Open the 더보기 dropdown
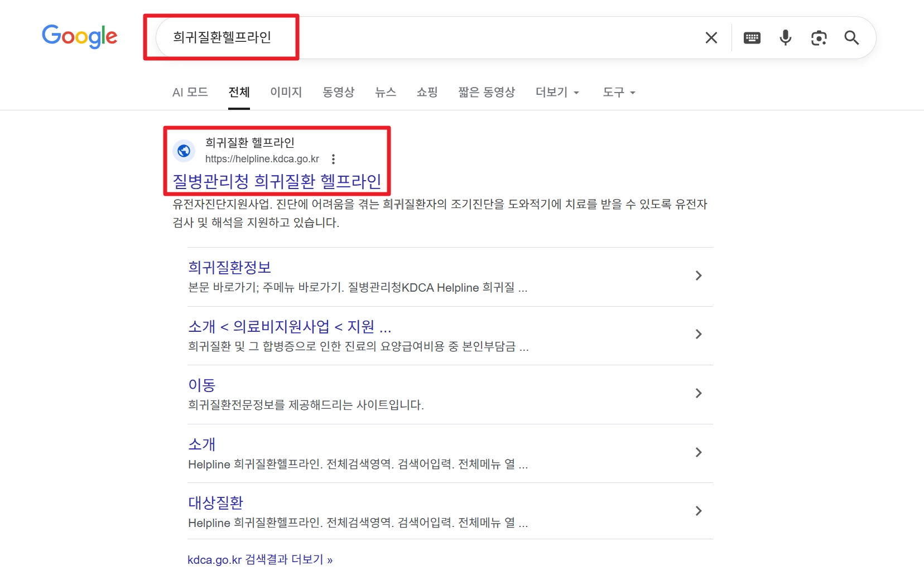This screenshot has height=585, width=924. [x=557, y=93]
